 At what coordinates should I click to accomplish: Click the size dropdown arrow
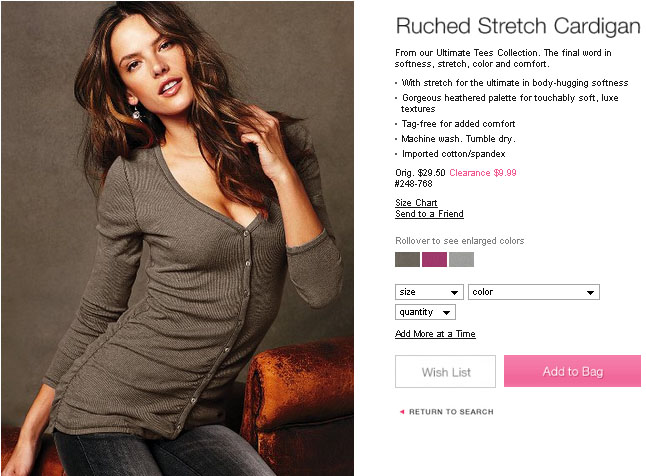[x=454, y=293]
